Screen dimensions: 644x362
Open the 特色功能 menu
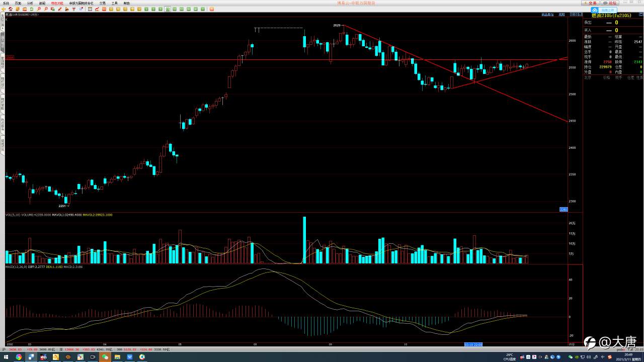coord(57,3)
